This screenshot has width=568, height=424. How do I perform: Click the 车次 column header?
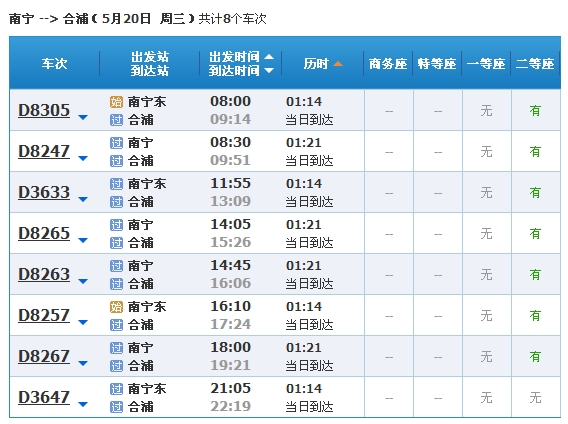(x=54, y=64)
